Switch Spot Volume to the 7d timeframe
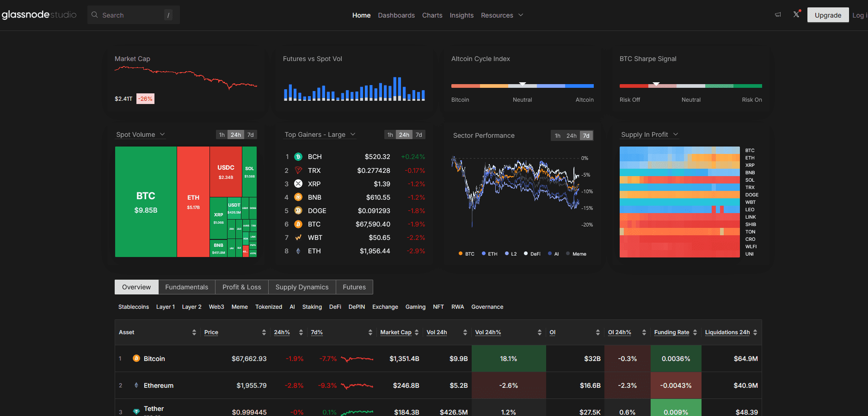868x416 pixels. pyautogui.click(x=250, y=135)
